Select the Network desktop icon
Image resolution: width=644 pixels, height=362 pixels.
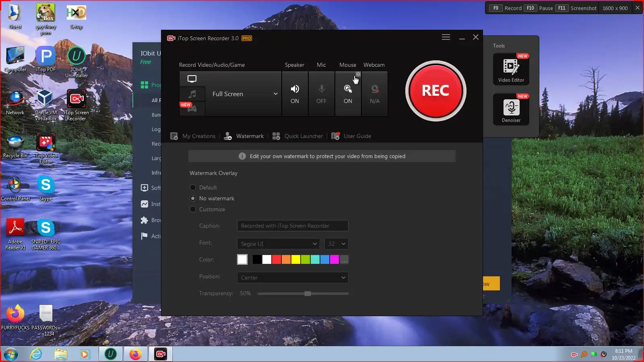15,103
